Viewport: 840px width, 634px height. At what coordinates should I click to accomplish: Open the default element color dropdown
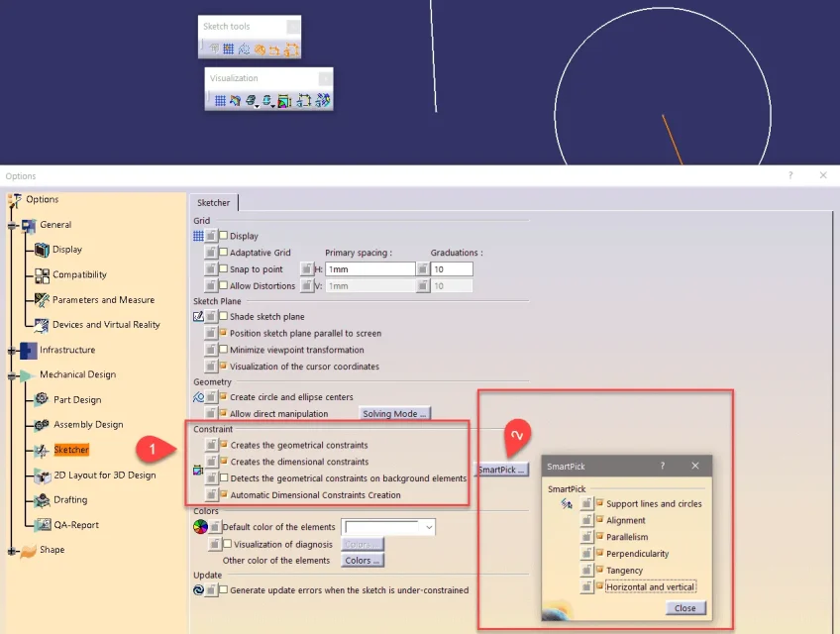pyautogui.click(x=428, y=527)
